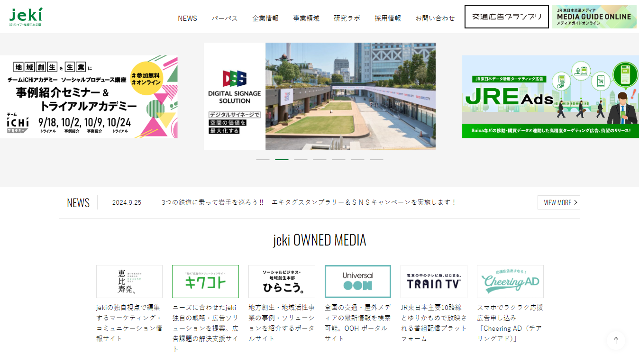
Task: Select the fifth carousel indicator
Action: tap(338, 160)
